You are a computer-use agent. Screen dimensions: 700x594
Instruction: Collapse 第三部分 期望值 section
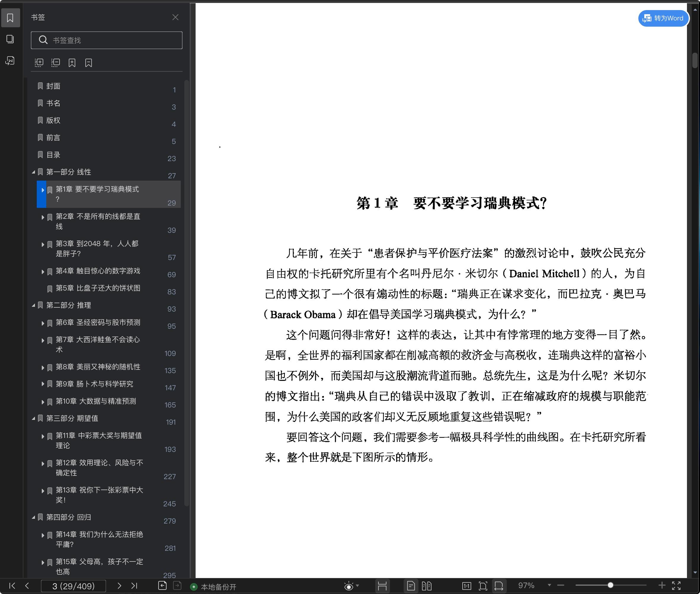34,419
